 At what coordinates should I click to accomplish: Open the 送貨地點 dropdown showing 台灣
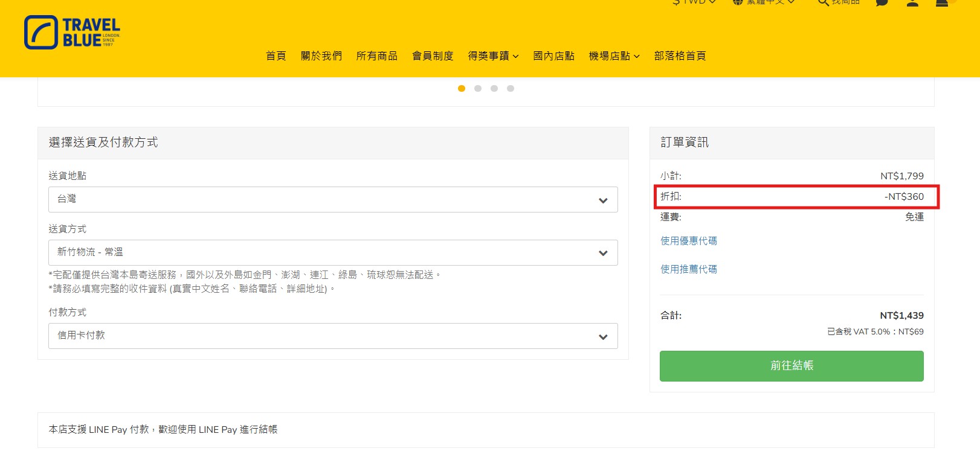pyautogui.click(x=333, y=200)
